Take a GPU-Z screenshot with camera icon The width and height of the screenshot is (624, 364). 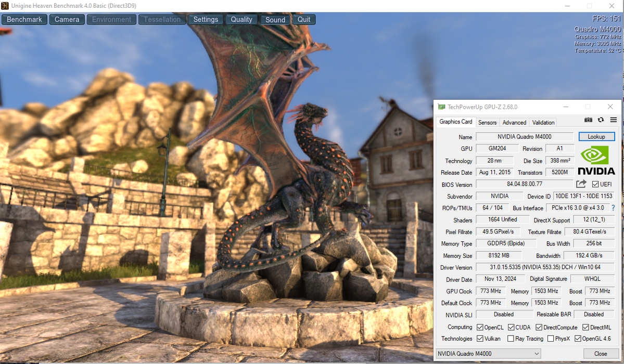pyautogui.click(x=588, y=120)
